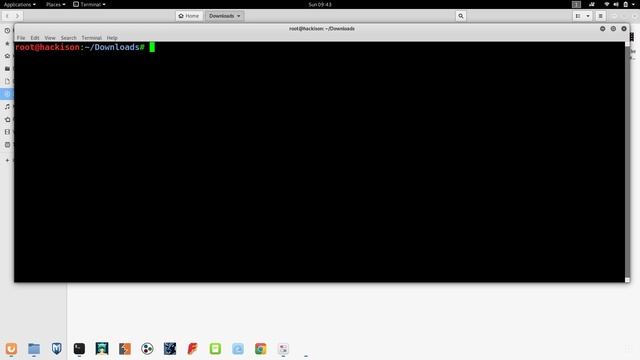
Task: Open Starred star icon in Files sidebar
Action: coord(7,43)
